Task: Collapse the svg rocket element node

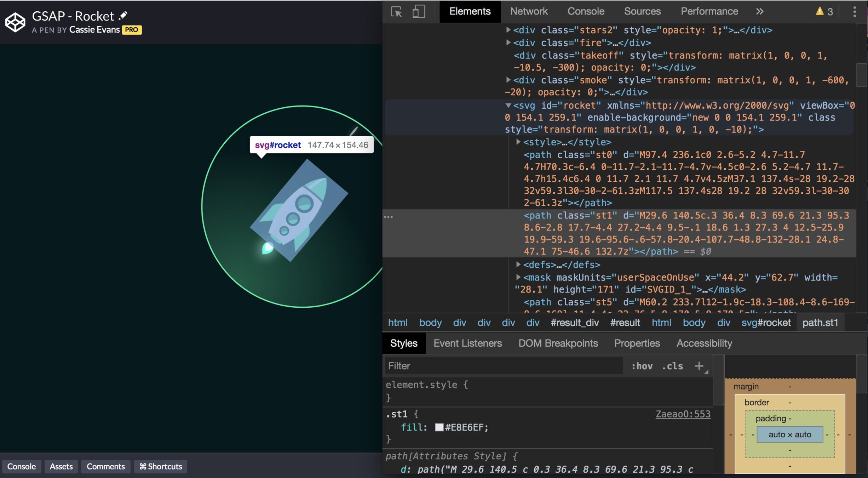Action: click(x=508, y=106)
